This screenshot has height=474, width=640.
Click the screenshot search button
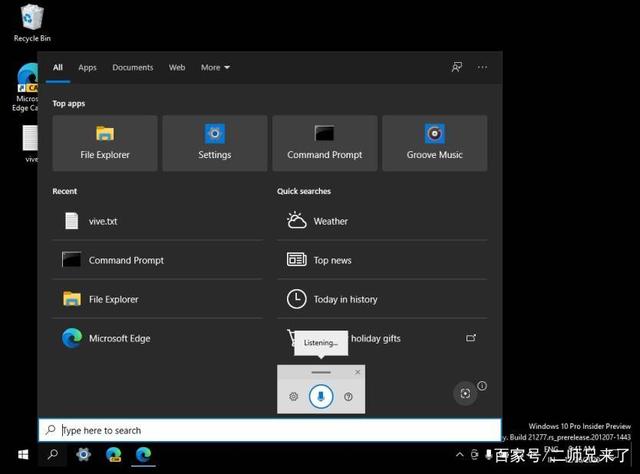click(x=465, y=393)
